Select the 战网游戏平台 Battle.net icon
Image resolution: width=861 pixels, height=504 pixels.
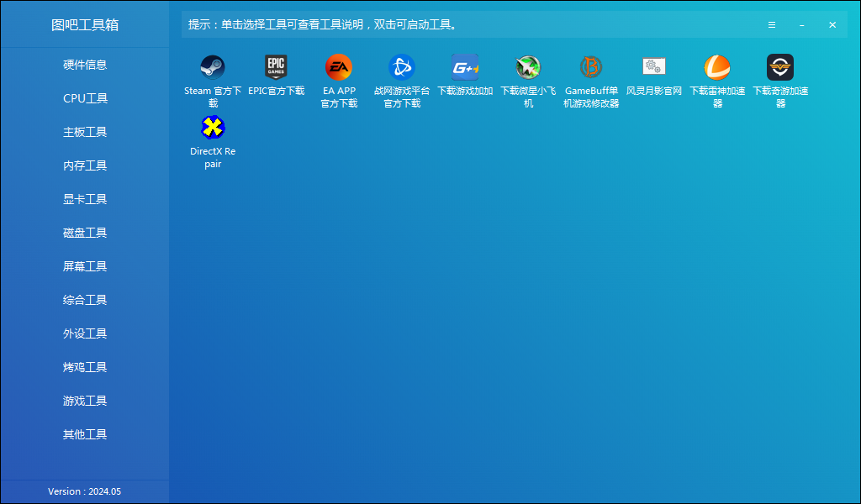402,67
